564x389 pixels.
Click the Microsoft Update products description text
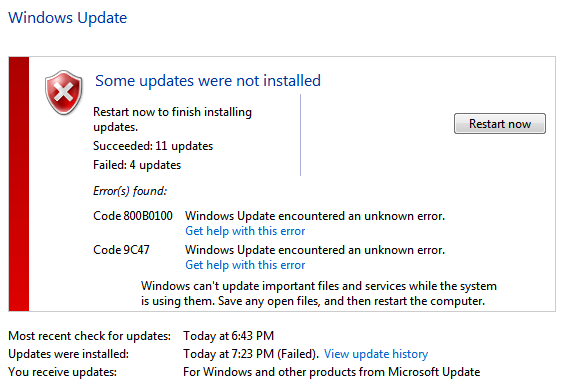click(332, 372)
